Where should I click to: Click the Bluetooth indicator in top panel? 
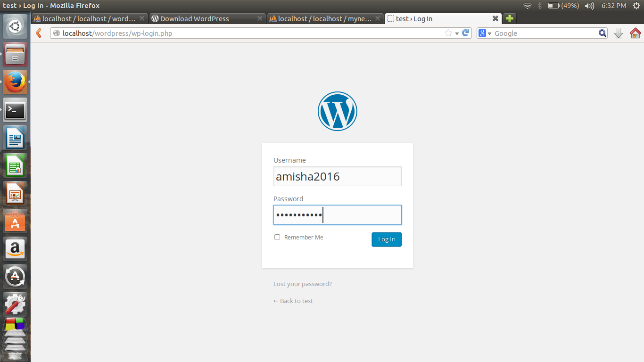tap(540, 6)
